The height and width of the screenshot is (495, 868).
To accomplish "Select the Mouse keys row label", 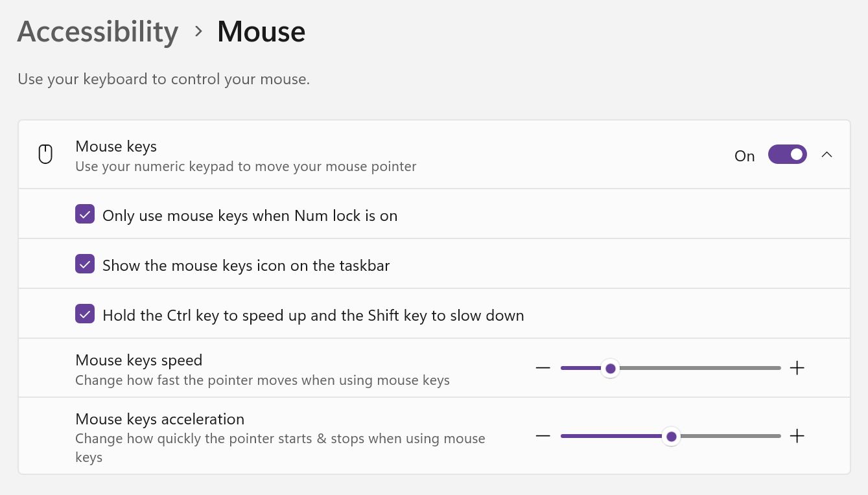I will [x=116, y=146].
